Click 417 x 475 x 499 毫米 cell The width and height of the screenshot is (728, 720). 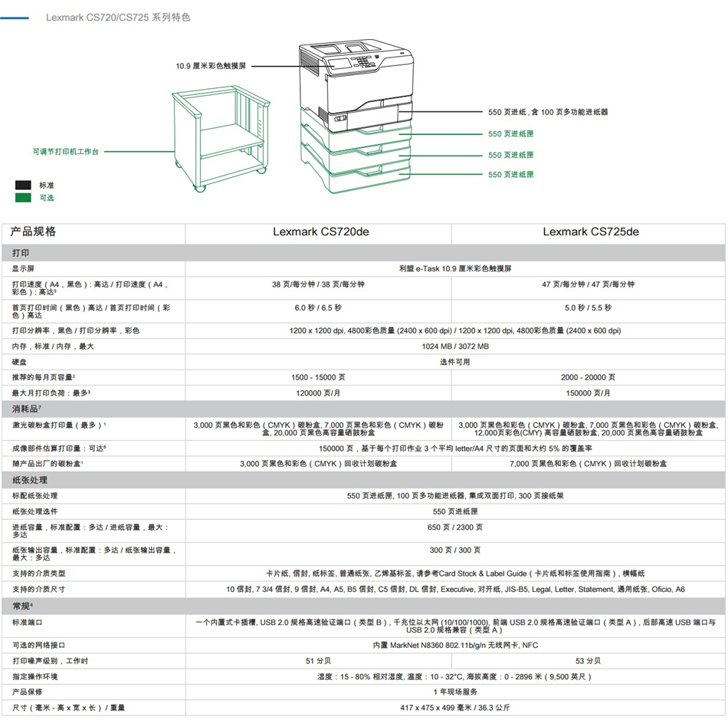pyautogui.click(x=455, y=708)
